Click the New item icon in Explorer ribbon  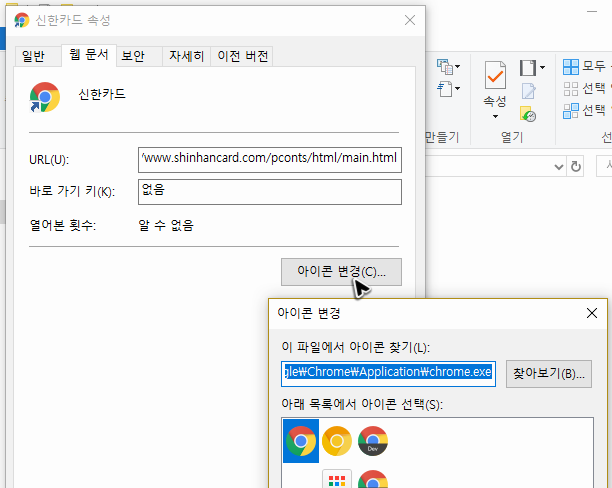(x=445, y=66)
